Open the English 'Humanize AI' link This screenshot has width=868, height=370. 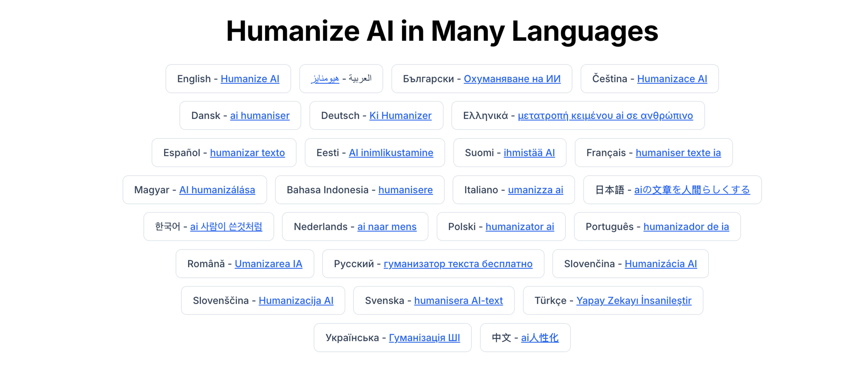pyautogui.click(x=250, y=78)
